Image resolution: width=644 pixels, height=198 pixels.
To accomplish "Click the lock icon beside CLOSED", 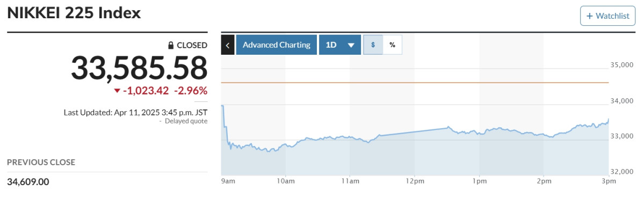I will click(171, 46).
